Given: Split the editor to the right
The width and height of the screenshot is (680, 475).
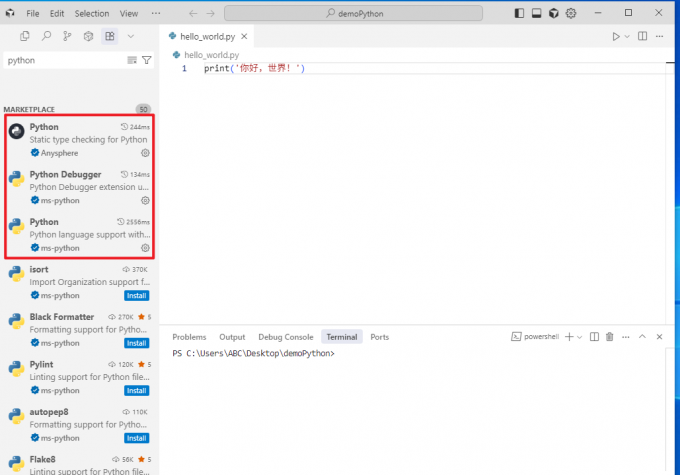Looking at the screenshot, I should click(642, 36).
